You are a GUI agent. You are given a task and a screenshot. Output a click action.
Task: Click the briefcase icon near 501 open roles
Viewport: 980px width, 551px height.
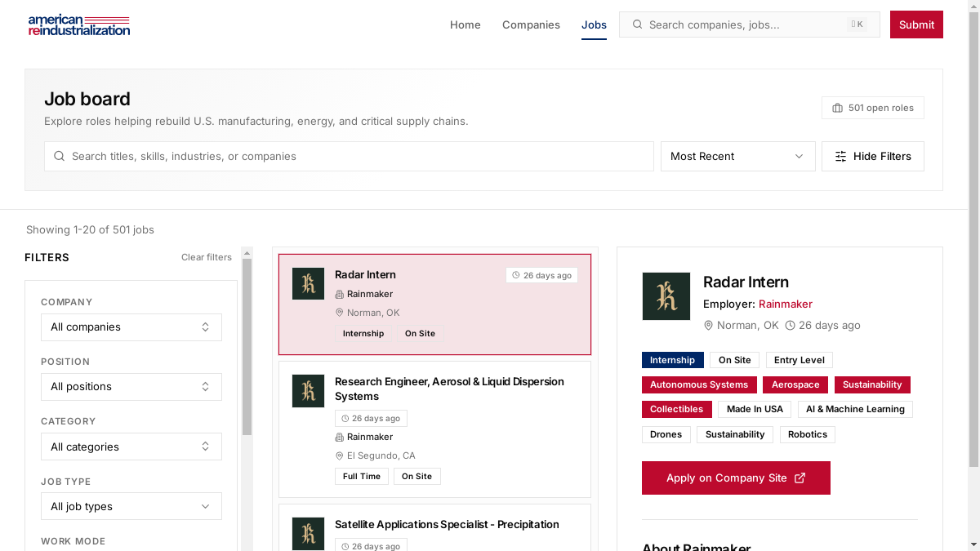pyautogui.click(x=837, y=108)
